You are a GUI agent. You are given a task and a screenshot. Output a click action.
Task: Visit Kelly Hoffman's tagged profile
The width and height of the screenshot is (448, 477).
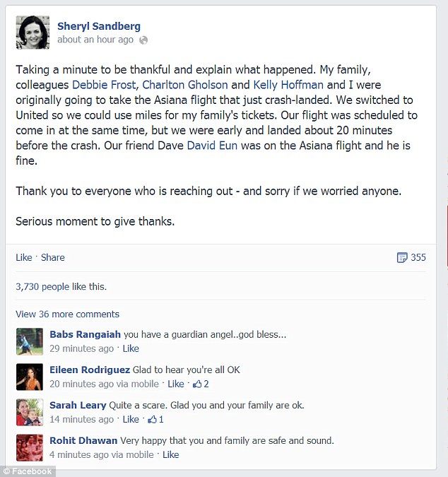point(288,85)
